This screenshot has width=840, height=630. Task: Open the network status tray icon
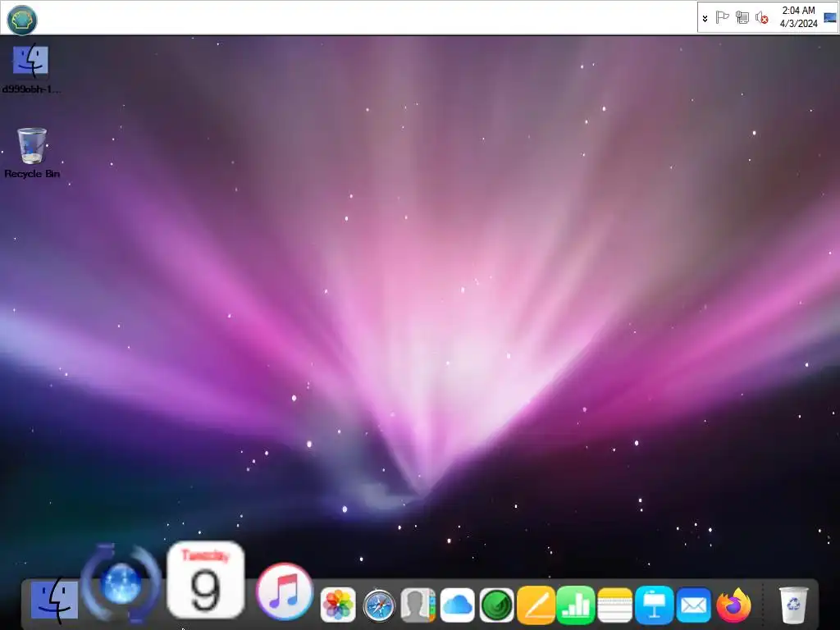pos(742,18)
